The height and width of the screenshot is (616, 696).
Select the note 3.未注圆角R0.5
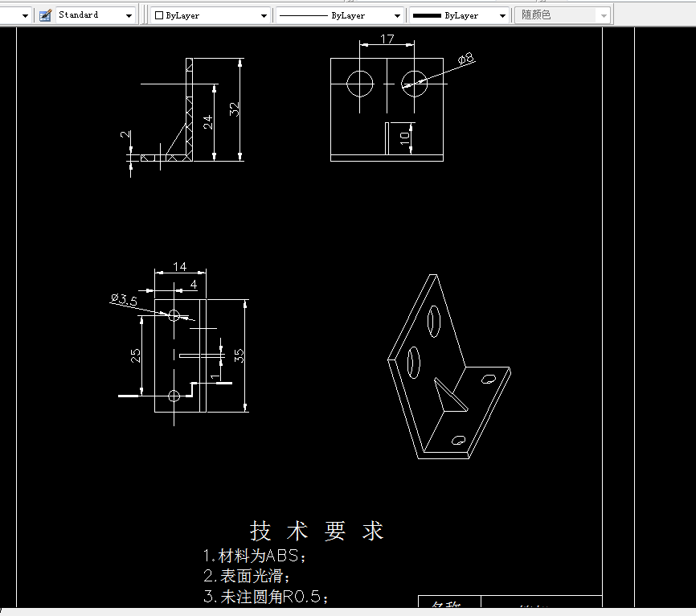[265, 597]
